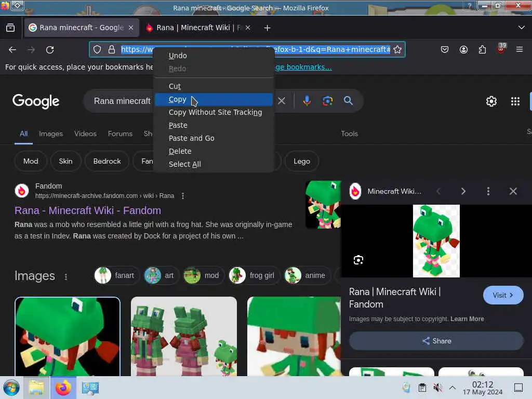
Task: Visit the image source page
Action: [503, 295]
